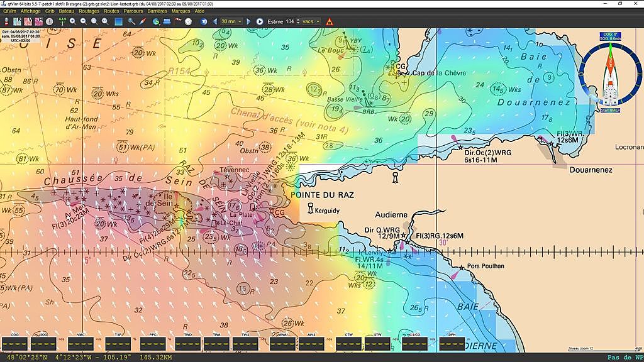Click the TSP instrument display

(118, 344)
